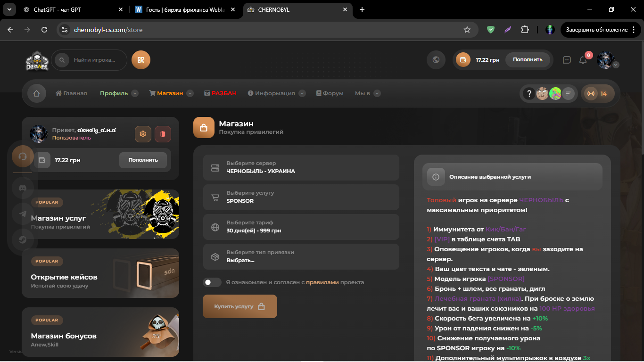
Task: Open the angry face player avatar
Action: 543,94
